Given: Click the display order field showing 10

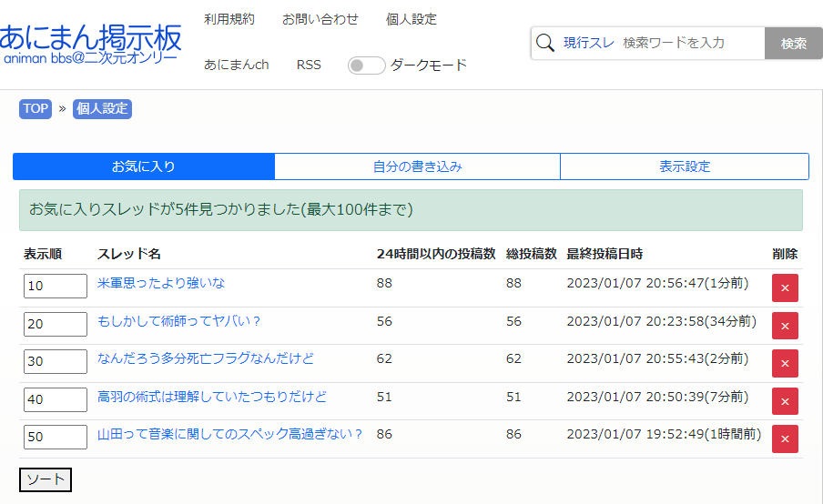Looking at the screenshot, I should [55, 286].
